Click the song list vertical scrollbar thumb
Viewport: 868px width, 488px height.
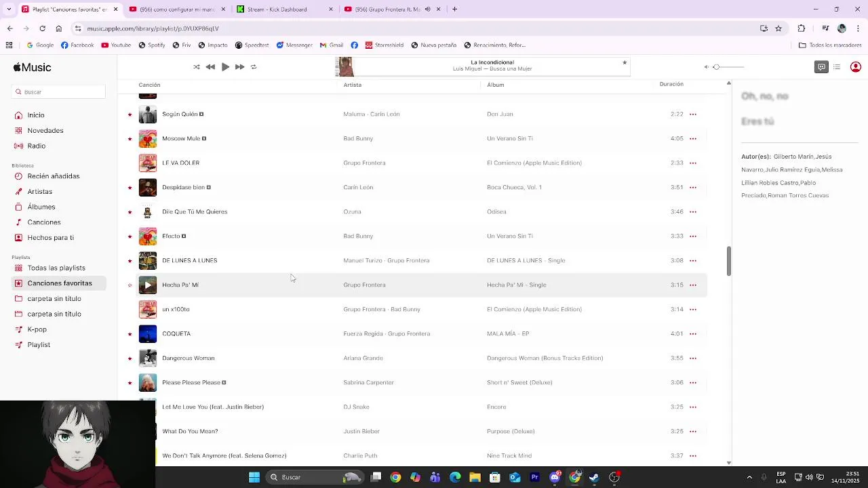coord(729,261)
